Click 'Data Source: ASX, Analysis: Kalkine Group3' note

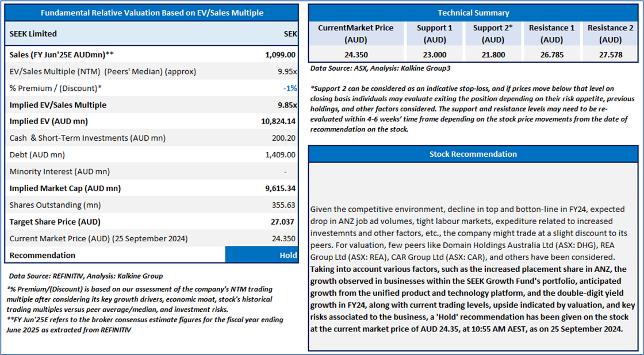(x=380, y=68)
